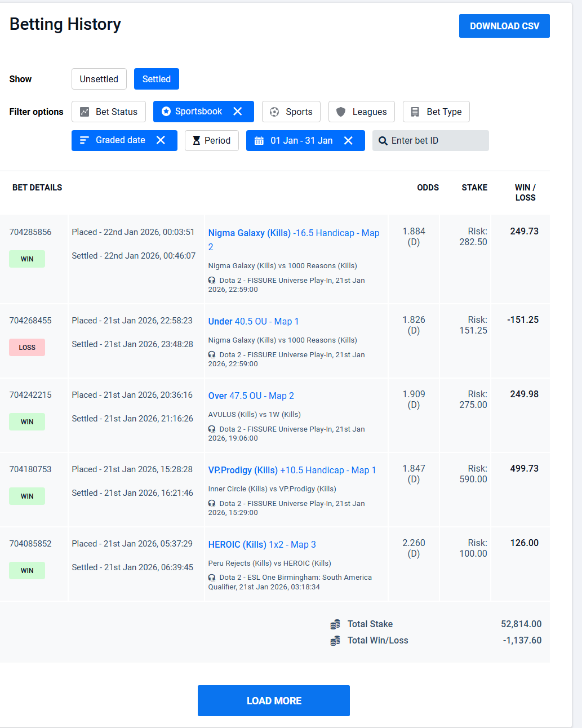Image resolution: width=582 pixels, height=728 pixels.
Task: Open the VP.Prodigy +10.5 Handicap bet link
Action: [x=292, y=470]
